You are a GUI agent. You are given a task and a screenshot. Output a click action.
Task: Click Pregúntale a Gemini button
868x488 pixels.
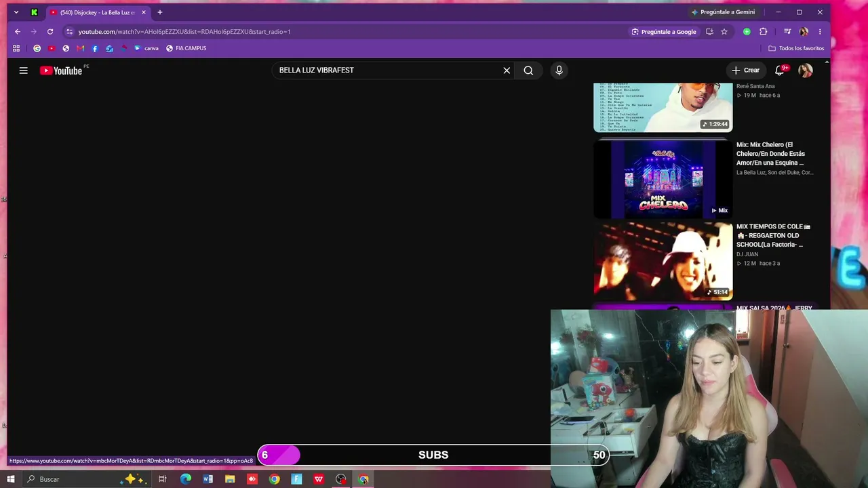(x=723, y=12)
